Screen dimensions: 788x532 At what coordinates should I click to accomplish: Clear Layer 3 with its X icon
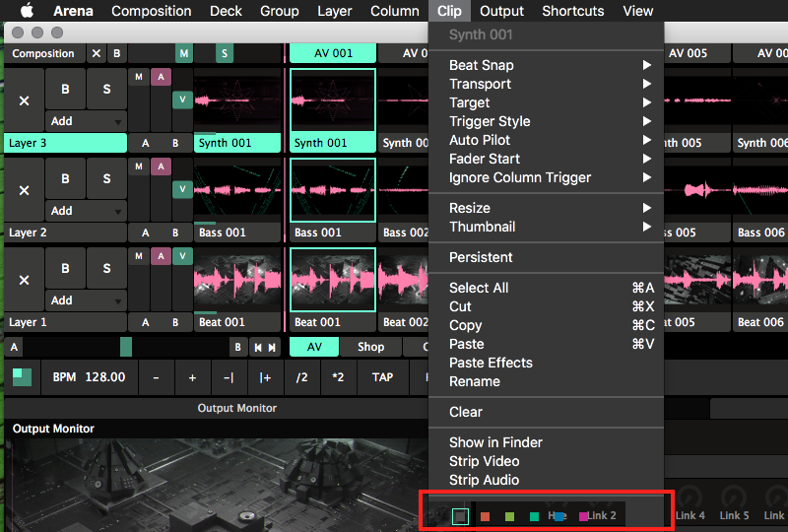click(25, 100)
